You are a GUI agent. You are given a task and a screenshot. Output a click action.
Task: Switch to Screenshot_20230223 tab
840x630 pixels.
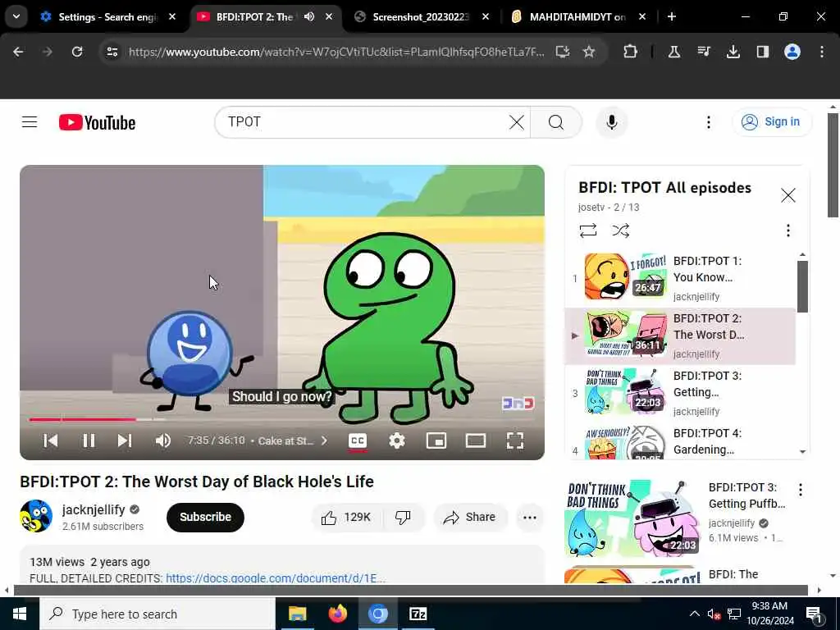pos(421,16)
